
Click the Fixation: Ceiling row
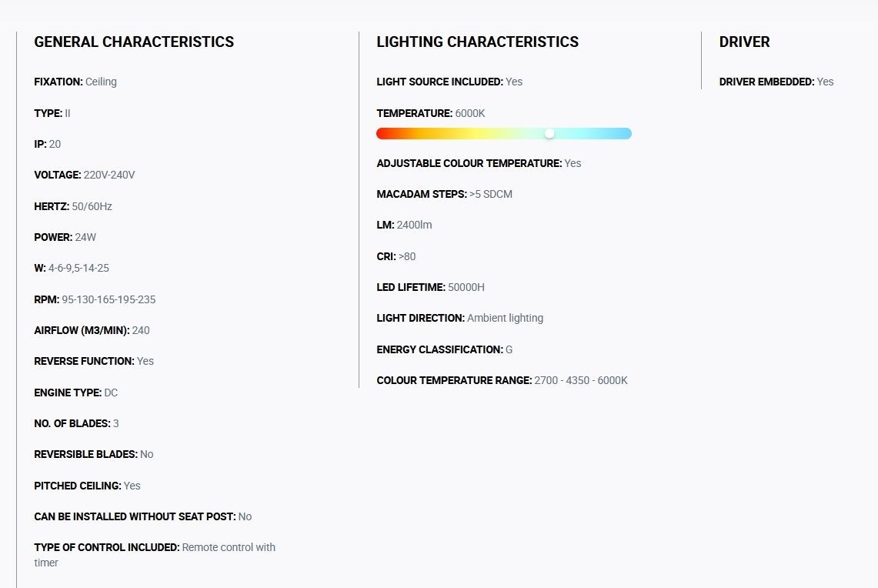tap(75, 82)
